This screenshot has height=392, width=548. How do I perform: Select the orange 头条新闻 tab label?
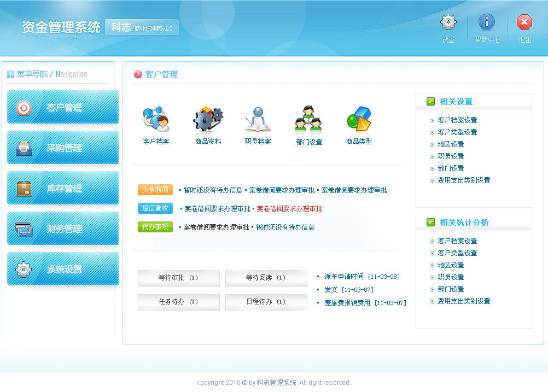pos(155,190)
